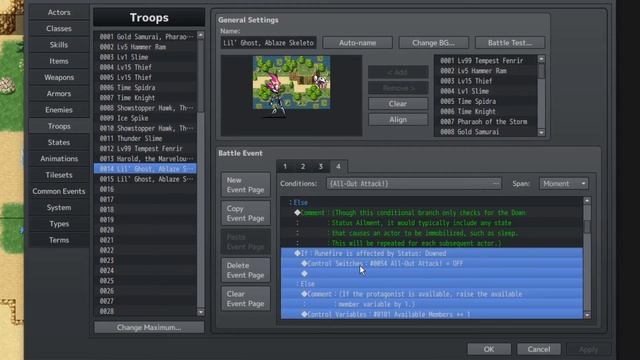Open the System tab
This screenshot has width=640, height=360.
(x=59, y=207)
